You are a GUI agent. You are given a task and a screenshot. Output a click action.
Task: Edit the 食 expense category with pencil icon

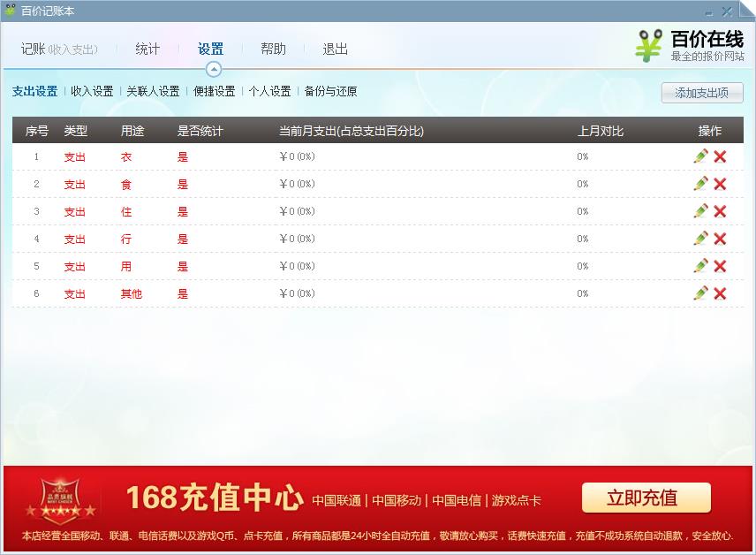point(700,184)
